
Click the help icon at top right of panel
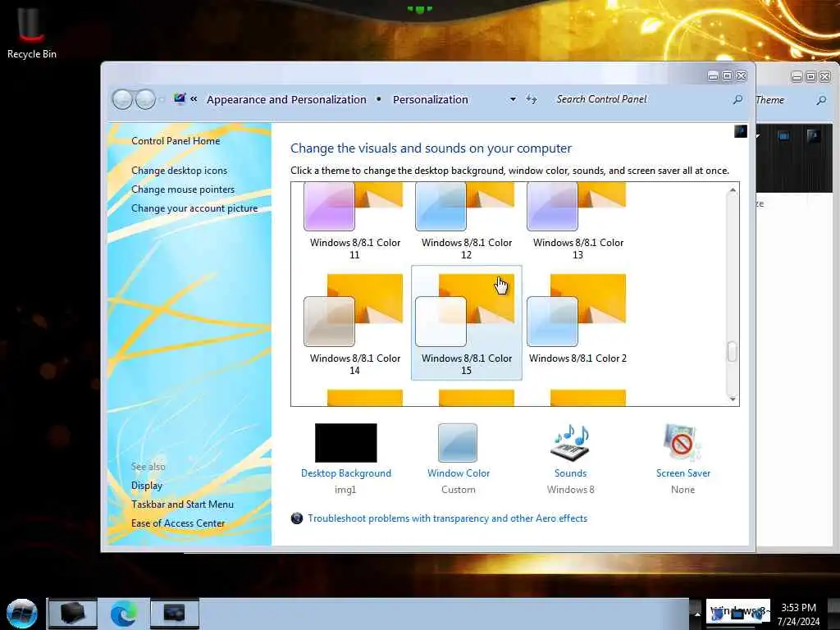[x=741, y=131]
